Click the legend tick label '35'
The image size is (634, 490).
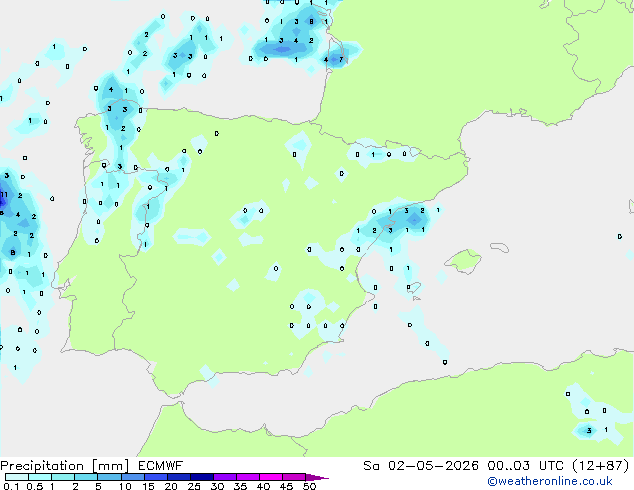pos(240,486)
